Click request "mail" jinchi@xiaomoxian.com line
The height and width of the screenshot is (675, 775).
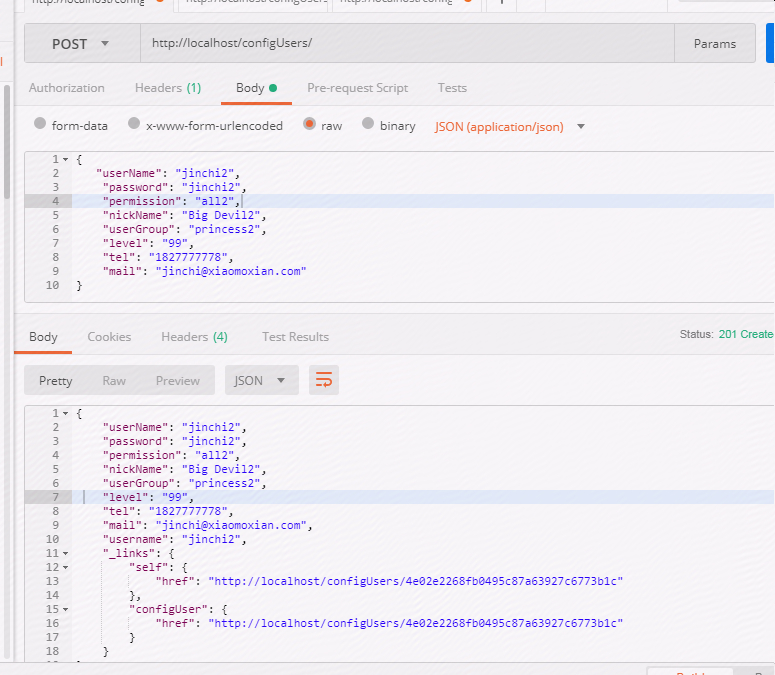point(204,271)
